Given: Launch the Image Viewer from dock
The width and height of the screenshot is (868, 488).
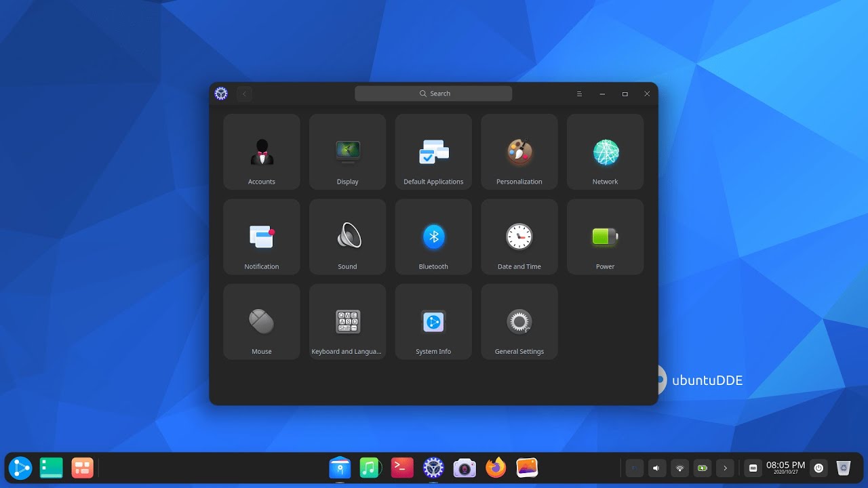Looking at the screenshot, I should pos(527,468).
